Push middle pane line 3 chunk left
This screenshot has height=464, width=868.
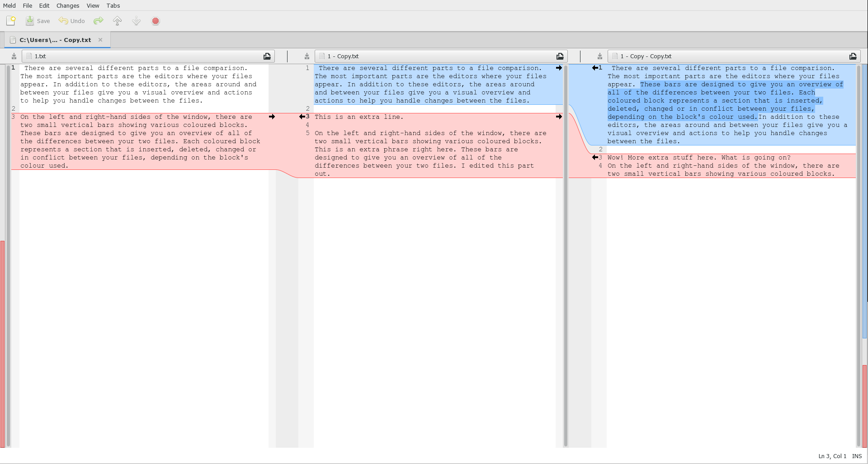[x=302, y=117]
